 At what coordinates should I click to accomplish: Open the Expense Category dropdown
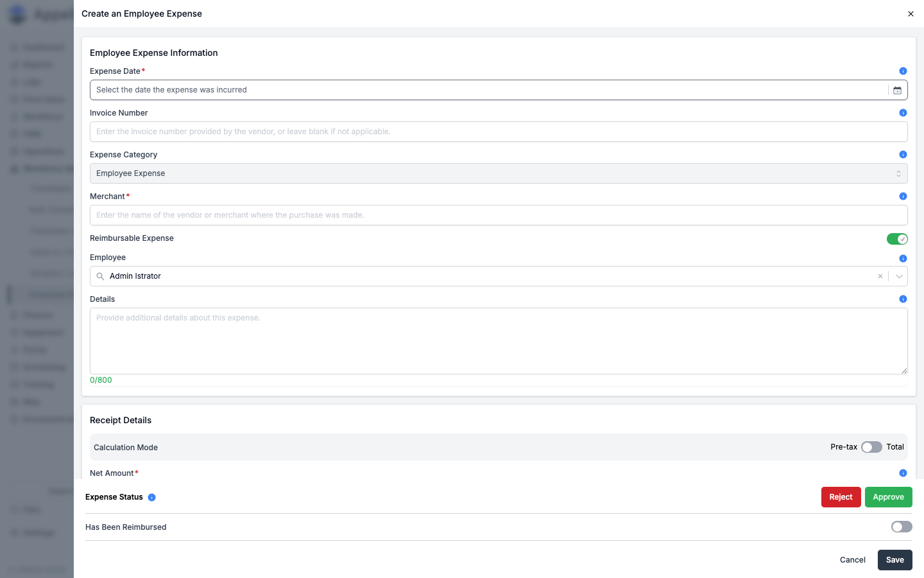pos(499,173)
